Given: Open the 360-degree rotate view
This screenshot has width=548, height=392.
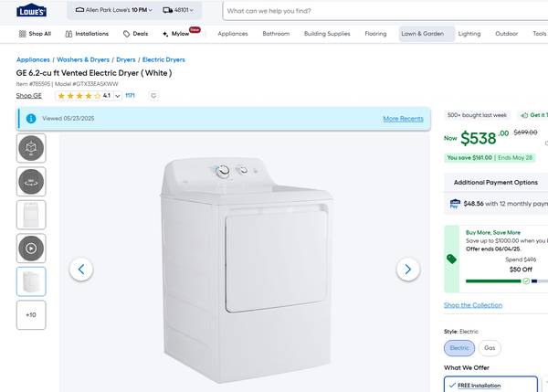Looking at the screenshot, I should 31,182.
